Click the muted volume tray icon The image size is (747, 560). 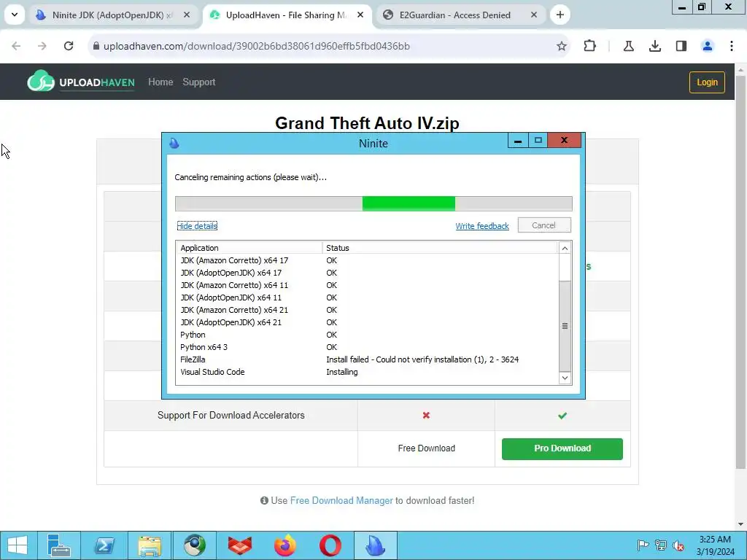click(x=678, y=545)
